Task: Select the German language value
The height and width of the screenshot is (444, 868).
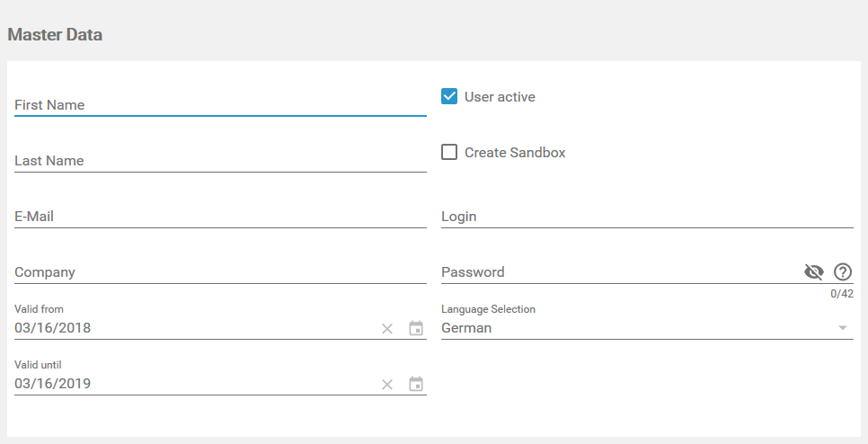Action: tap(466, 328)
